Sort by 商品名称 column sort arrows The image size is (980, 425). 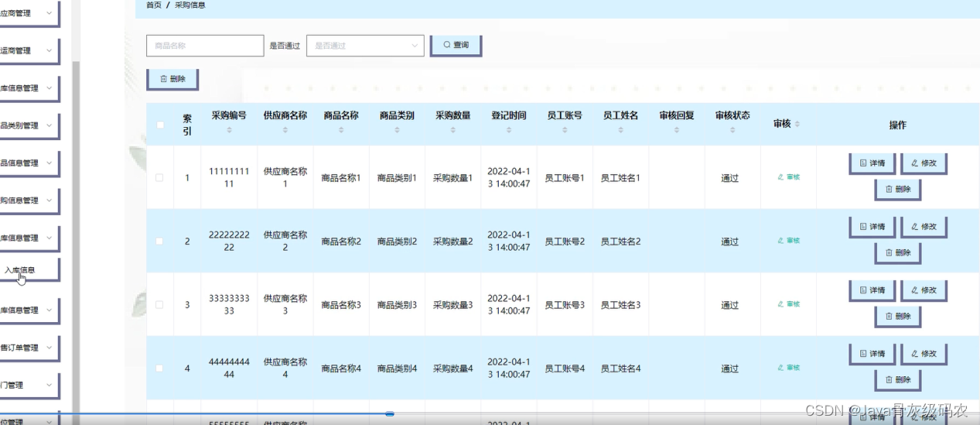click(x=341, y=130)
